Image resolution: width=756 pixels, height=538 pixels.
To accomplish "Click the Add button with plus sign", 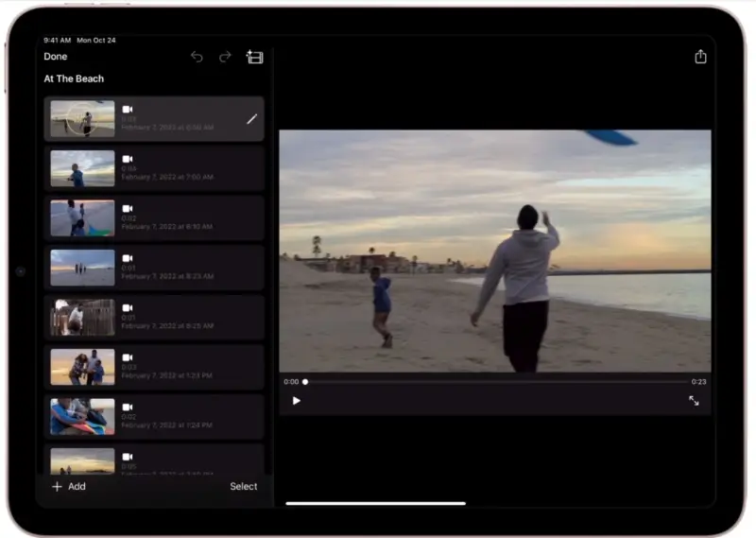I will (x=68, y=486).
